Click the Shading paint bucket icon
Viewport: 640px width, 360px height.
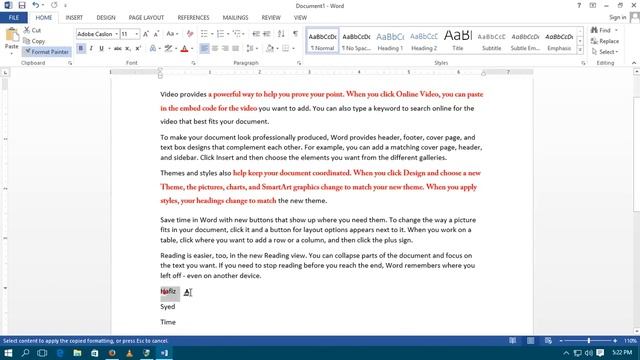pyautogui.click(x=270, y=49)
